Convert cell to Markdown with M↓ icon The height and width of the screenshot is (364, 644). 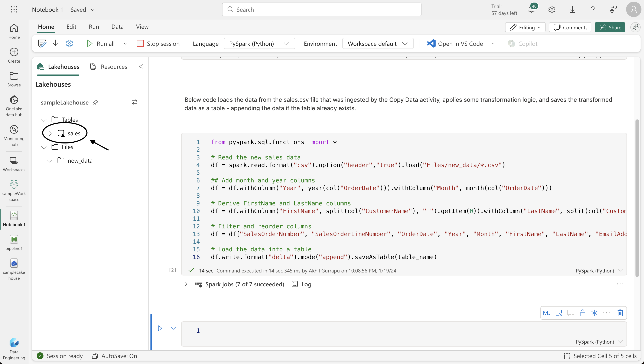point(546,313)
